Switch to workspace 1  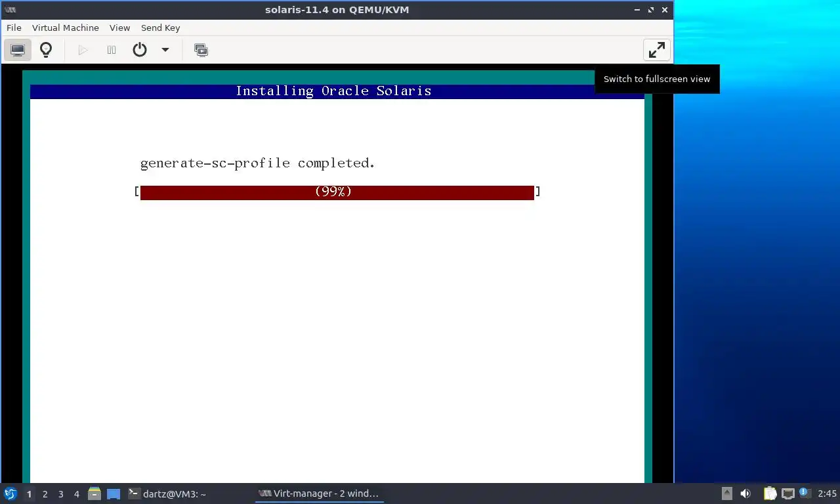click(x=29, y=493)
